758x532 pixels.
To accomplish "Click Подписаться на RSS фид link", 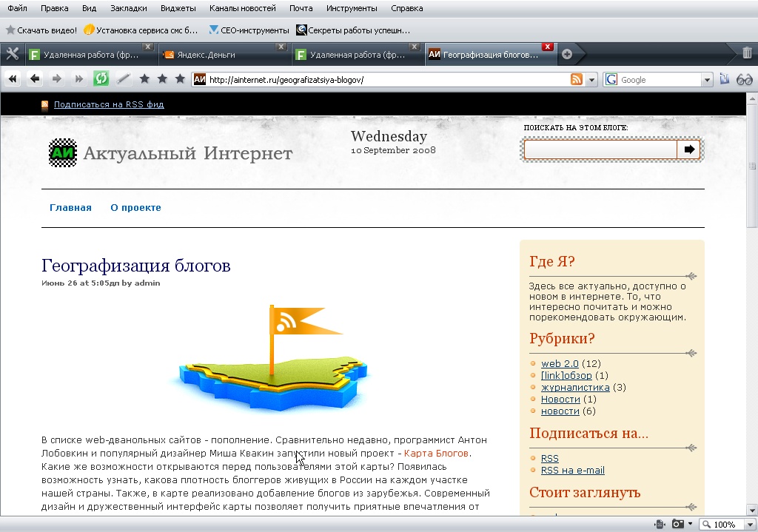I will point(109,104).
